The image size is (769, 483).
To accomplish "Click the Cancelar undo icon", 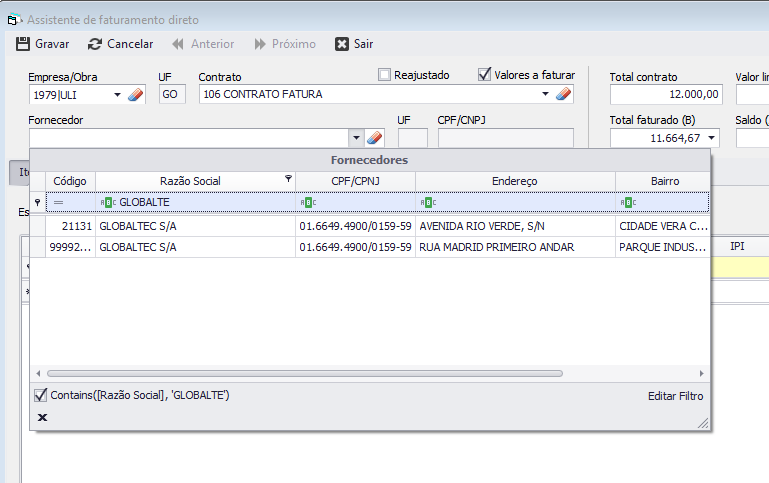I will point(95,44).
